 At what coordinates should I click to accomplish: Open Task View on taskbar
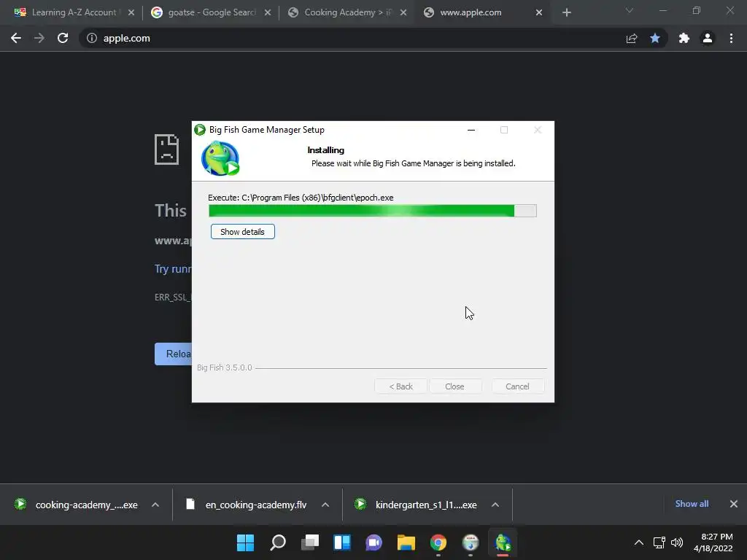point(310,542)
